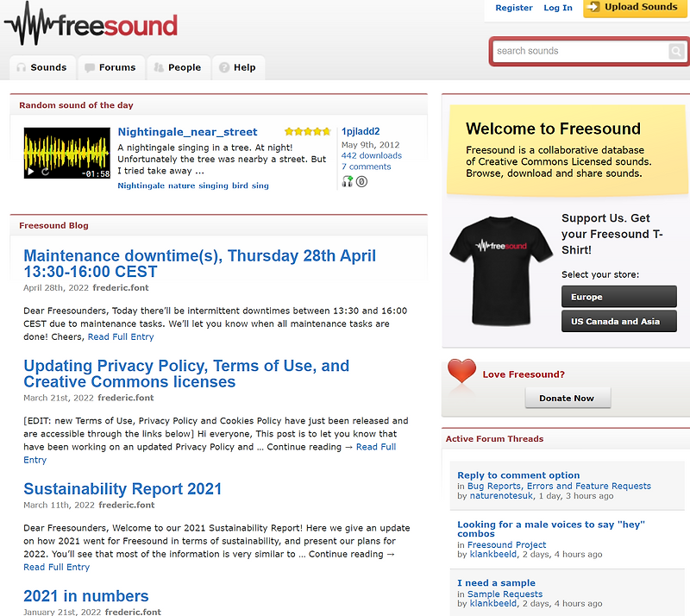Click the Freesound Blog section header

coord(53,225)
